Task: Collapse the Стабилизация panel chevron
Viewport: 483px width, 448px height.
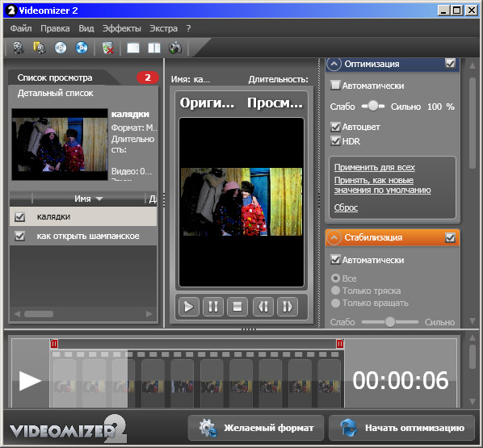Action: click(x=334, y=237)
